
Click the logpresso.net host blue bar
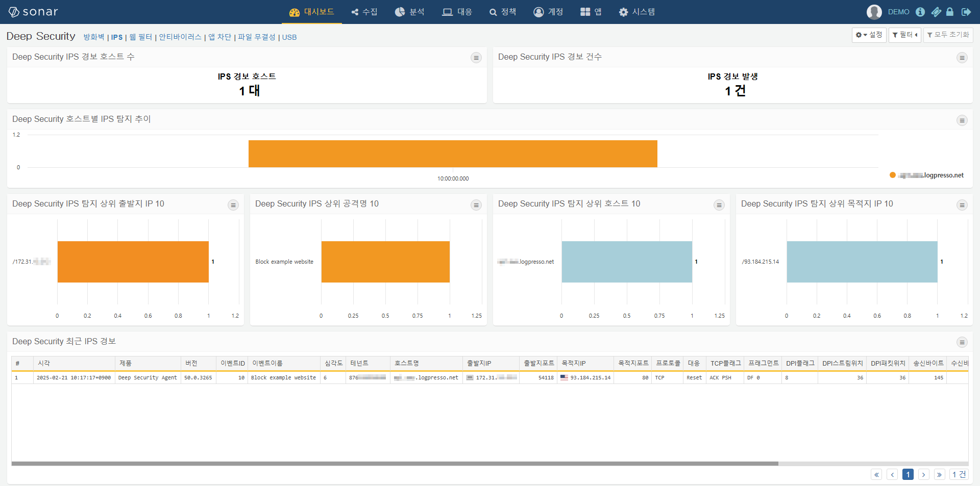(x=627, y=262)
